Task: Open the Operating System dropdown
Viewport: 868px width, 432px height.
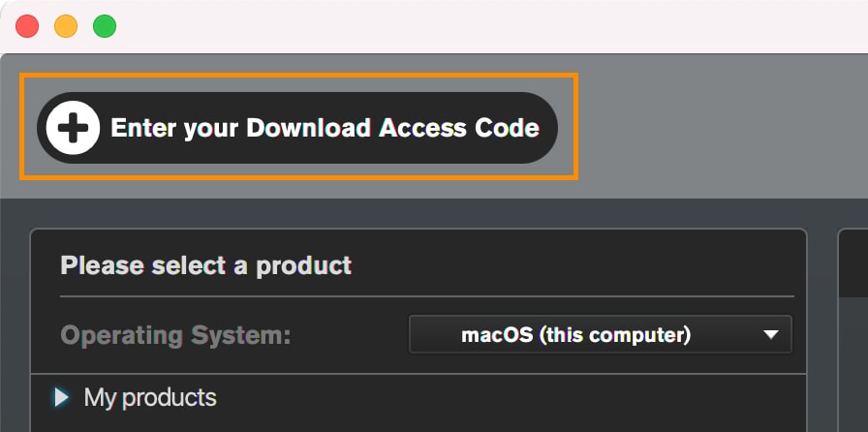Action: tap(600, 335)
